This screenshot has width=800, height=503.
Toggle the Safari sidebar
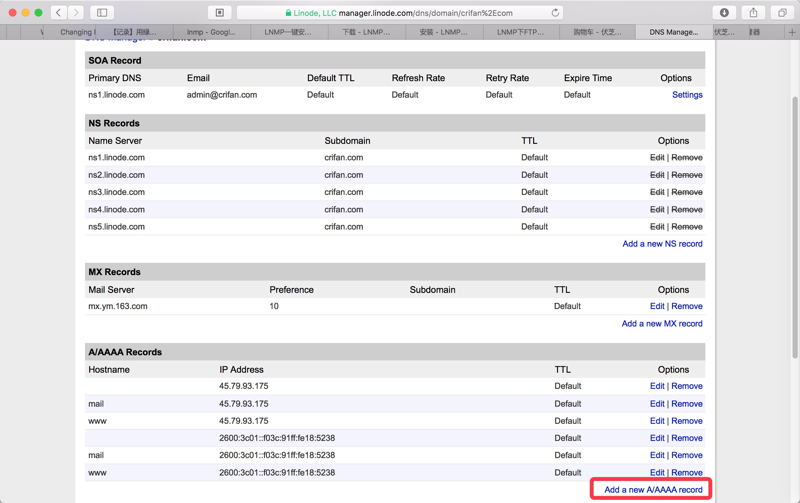click(102, 13)
